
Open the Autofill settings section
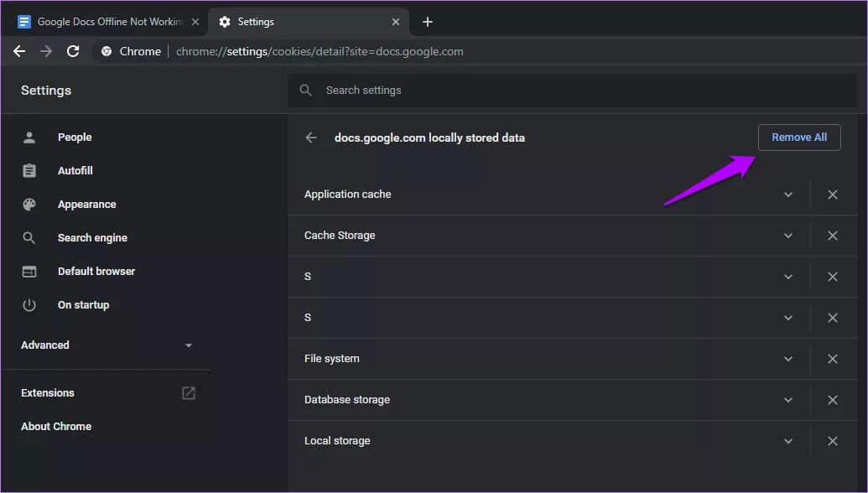75,171
